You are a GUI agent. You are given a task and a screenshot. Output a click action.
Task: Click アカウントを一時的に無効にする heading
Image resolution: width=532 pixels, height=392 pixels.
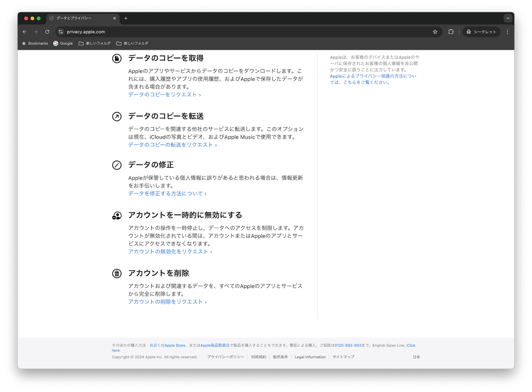point(185,215)
